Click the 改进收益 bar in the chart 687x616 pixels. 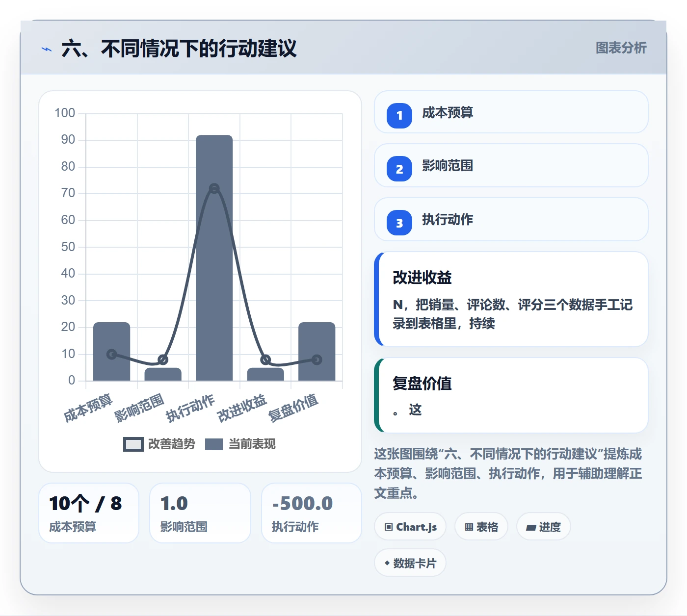pyautogui.click(x=265, y=374)
